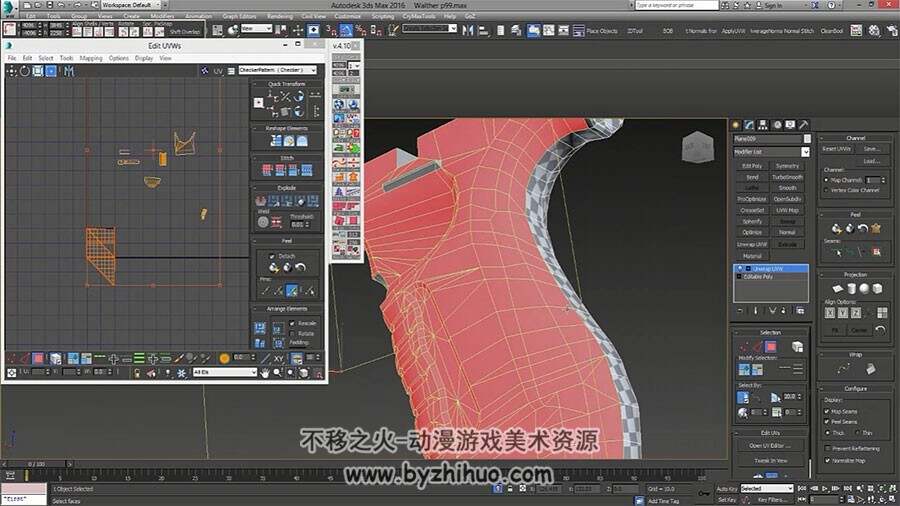Click the object color swatch beside object name

tap(807, 139)
